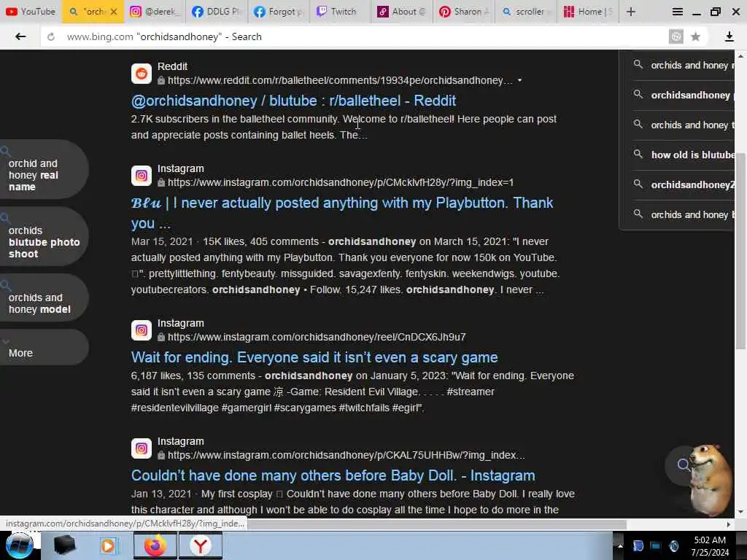Image resolution: width=747 pixels, height=560 pixels.
Task: Click the hamster mascot image
Action: [x=711, y=480]
